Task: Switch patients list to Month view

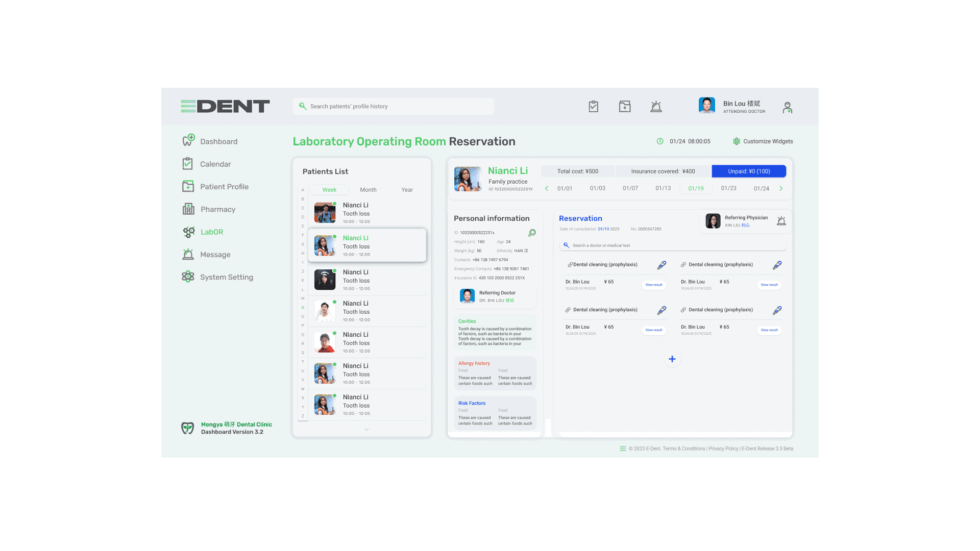Action: point(368,190)
